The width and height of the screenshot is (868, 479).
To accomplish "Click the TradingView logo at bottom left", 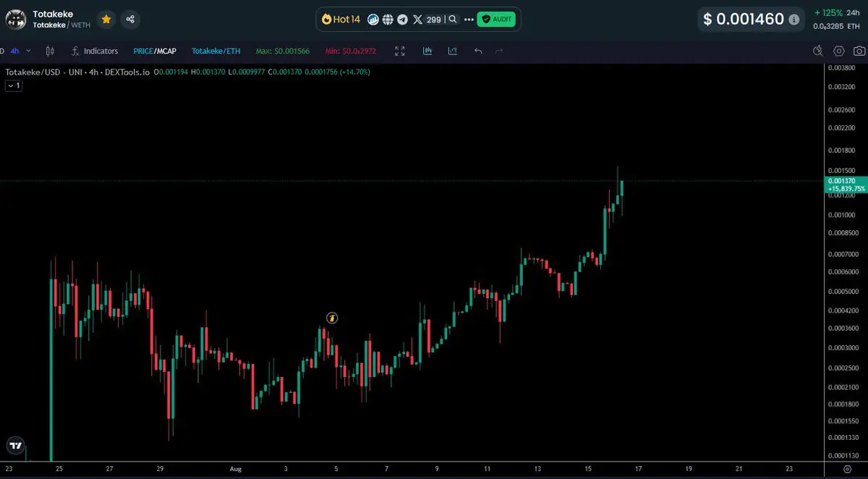I will 15,446.
